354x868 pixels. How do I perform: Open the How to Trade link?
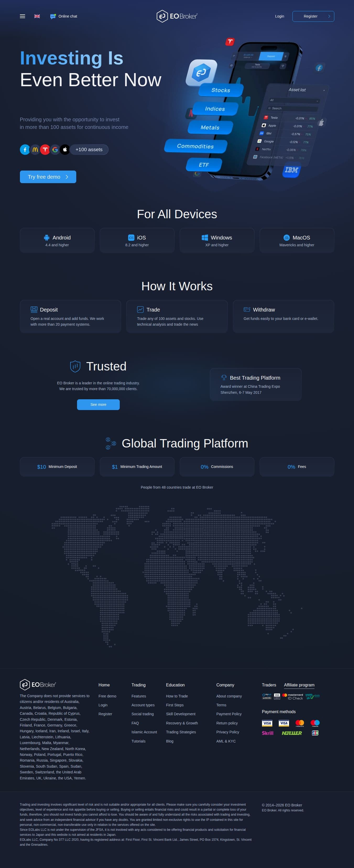click(x=177, y=696)
